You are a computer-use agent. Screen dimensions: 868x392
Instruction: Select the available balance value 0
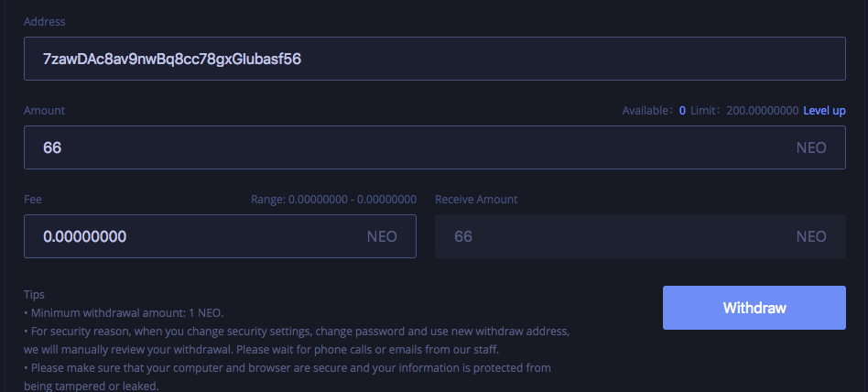(x=682, y=111)
